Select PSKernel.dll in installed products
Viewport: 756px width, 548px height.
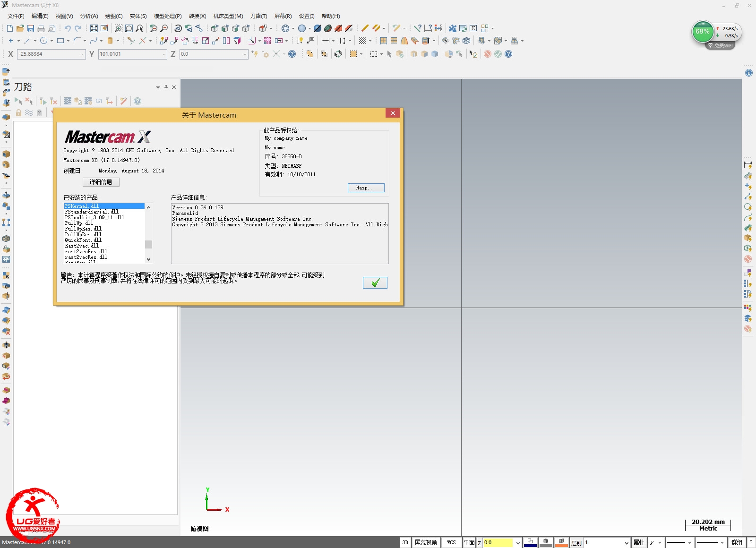click(x=104, y=206)
